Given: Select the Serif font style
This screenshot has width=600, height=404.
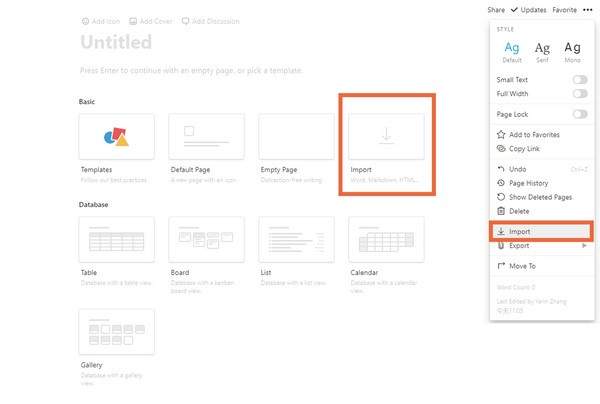Looking at the screenshot, I should pyautogui.click(x=542, y=52).
